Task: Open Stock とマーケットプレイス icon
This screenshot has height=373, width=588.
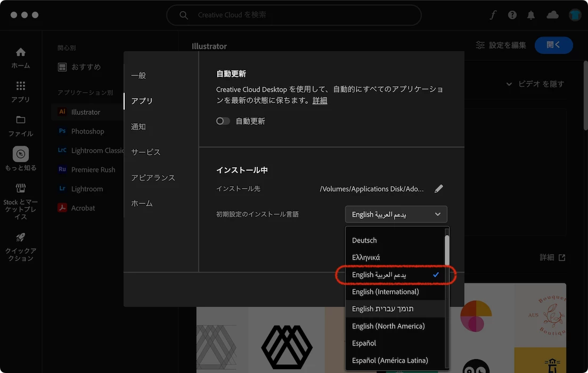Action: pyautogui.click(x=21, y=188)
